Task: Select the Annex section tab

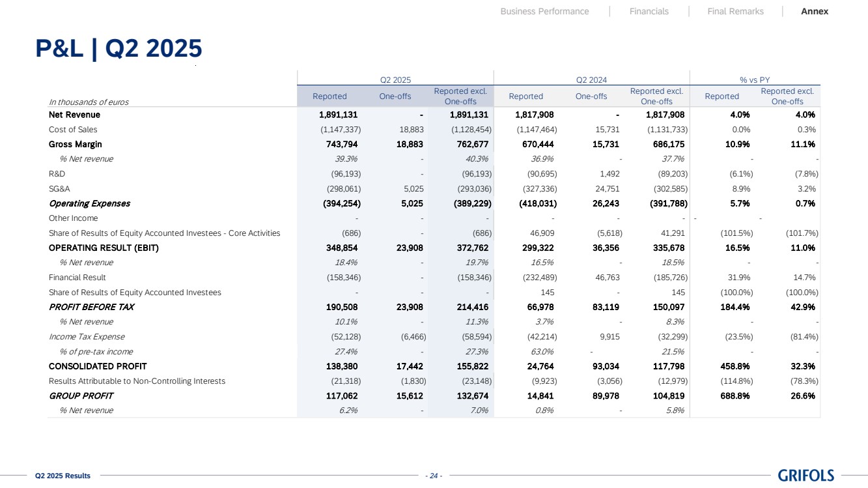Action: [x=815, y=11]
